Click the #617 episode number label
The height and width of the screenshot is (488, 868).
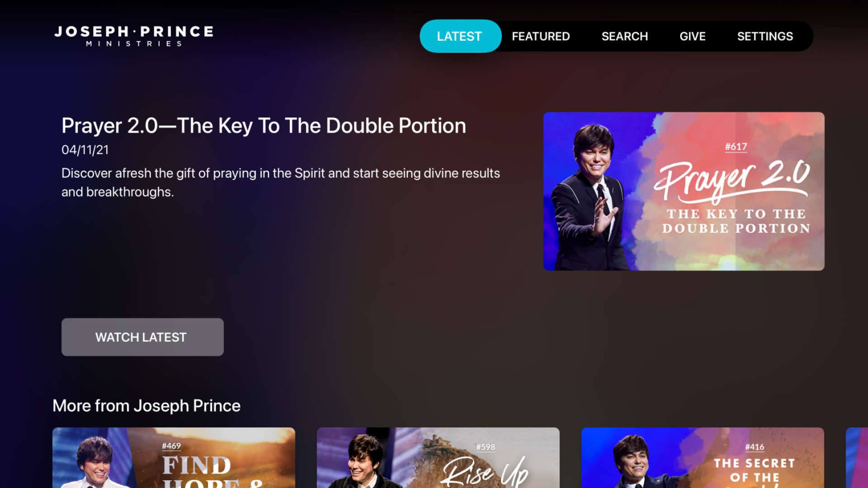click(736, 147)
